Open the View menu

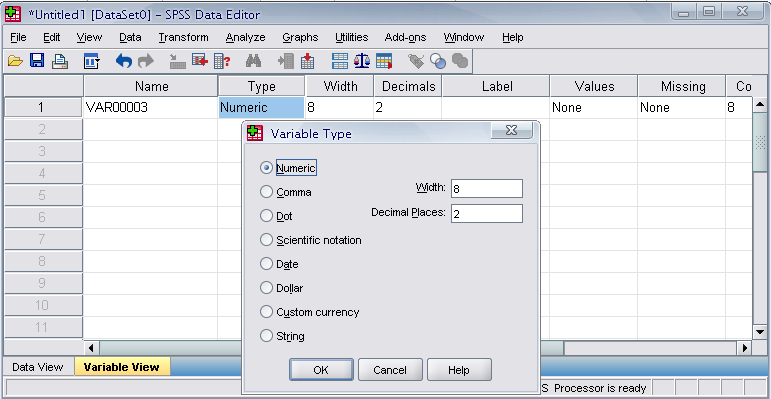click(x=89, y=37)
